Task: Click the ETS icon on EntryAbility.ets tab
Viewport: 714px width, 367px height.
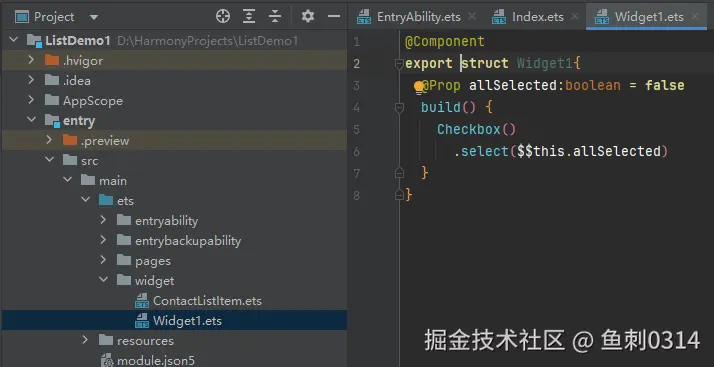Action: (x=364, y=18)
